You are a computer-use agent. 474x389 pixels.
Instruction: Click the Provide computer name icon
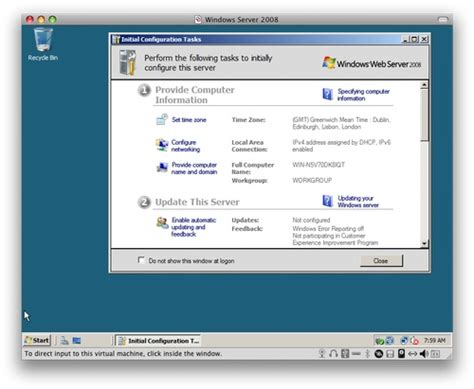pos(162,167)
